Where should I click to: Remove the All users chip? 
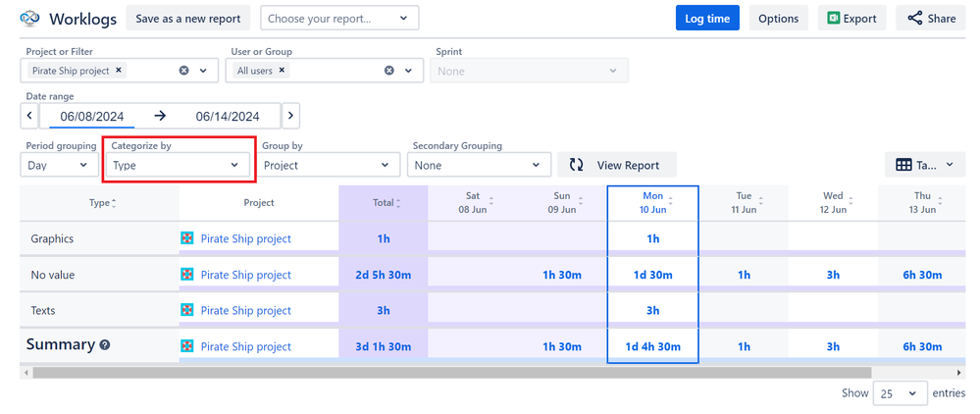(283, 71)
